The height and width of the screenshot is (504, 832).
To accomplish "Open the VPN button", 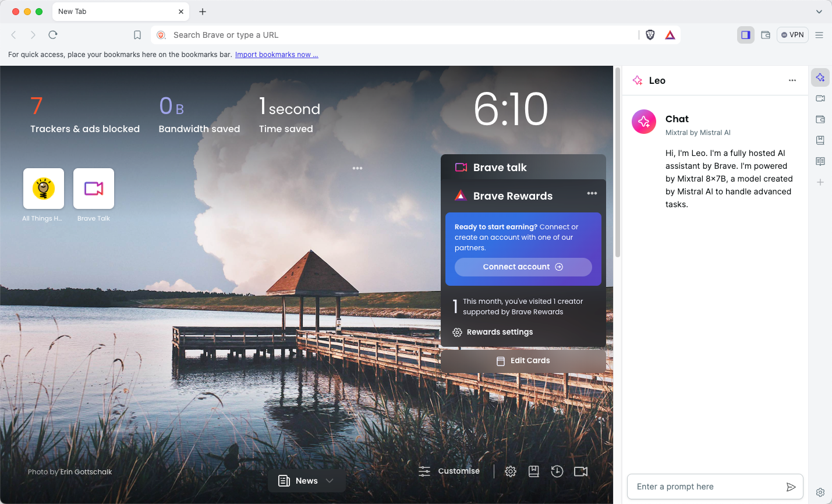I will [792, 35].
